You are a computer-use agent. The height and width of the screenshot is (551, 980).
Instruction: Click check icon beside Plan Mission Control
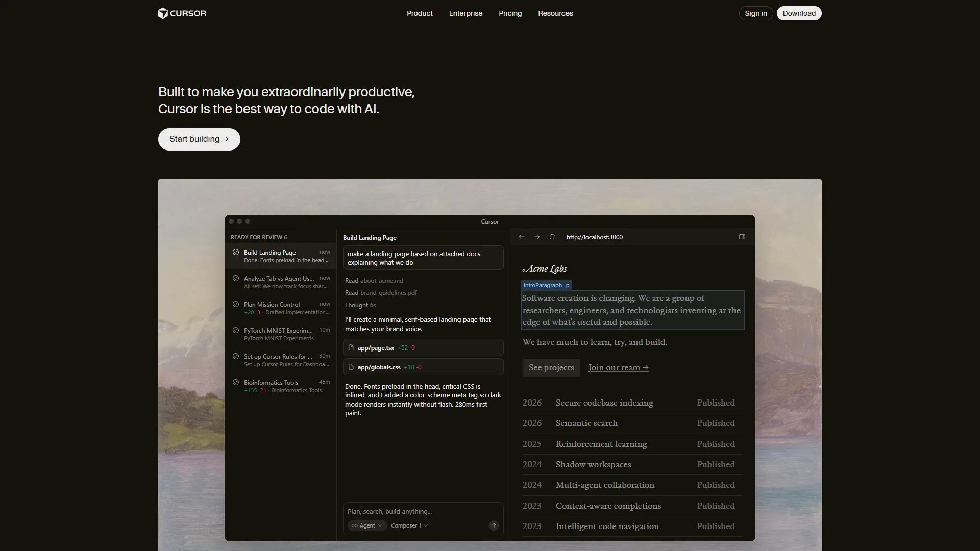click(236, 304)
